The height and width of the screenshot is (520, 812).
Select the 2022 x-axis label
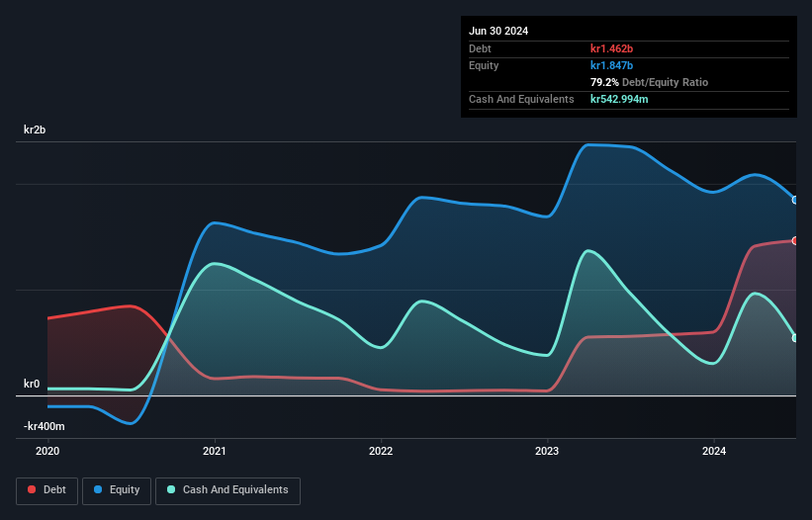tap(381, 451)
